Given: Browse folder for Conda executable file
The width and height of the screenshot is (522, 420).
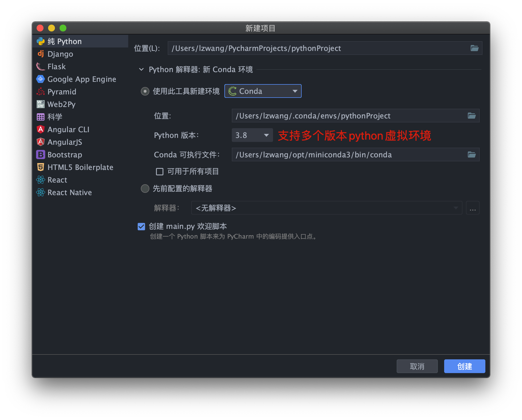Looking at the screenshot, I should pos(472,154).
